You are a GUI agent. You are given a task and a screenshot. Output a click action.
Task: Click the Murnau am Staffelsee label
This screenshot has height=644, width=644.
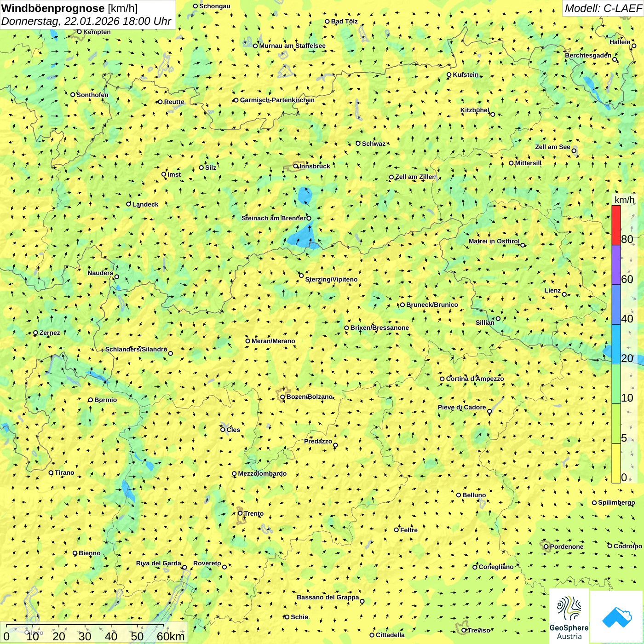tap(292, 46)
